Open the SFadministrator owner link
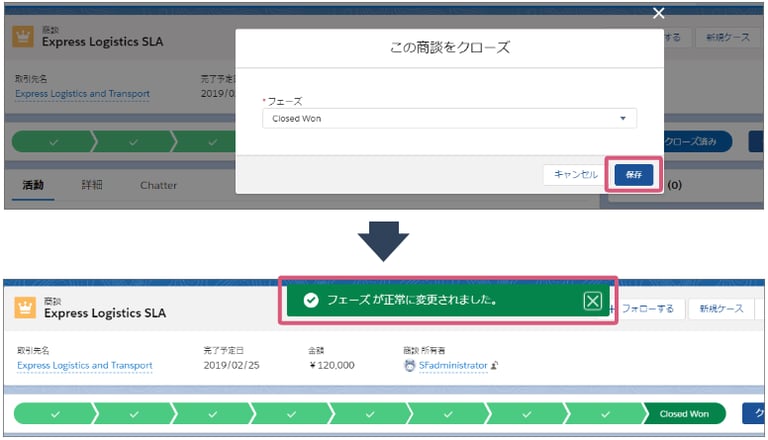Screen dimensions: 768x440 pos(453,366)
